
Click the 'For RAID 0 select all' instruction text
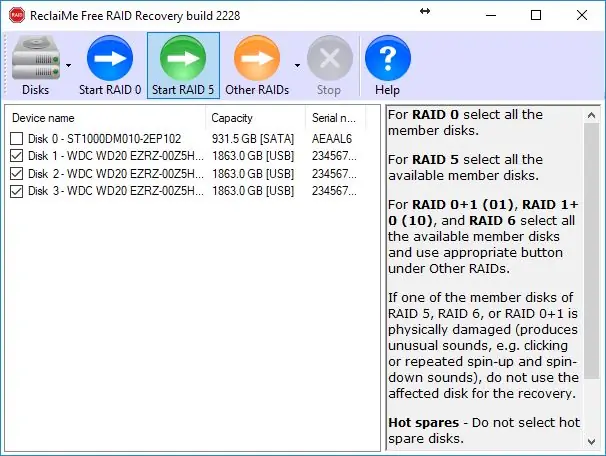click(465, 123)
